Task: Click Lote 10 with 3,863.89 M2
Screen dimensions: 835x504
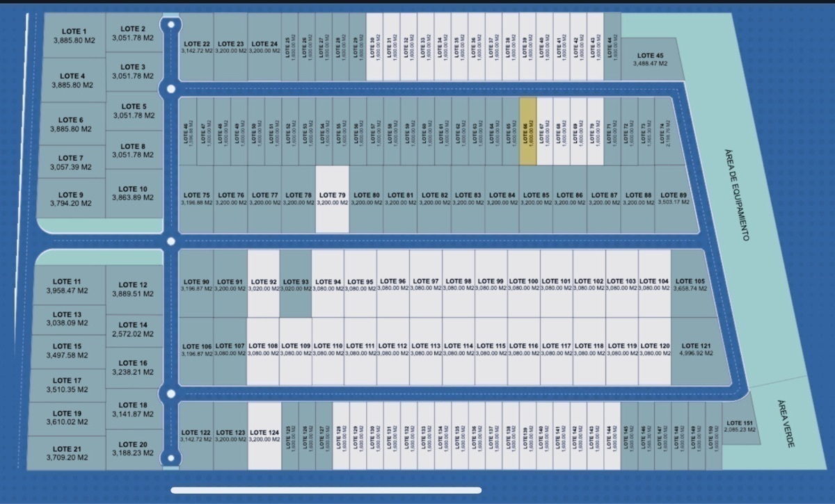Action: click(x=133, y=193)
